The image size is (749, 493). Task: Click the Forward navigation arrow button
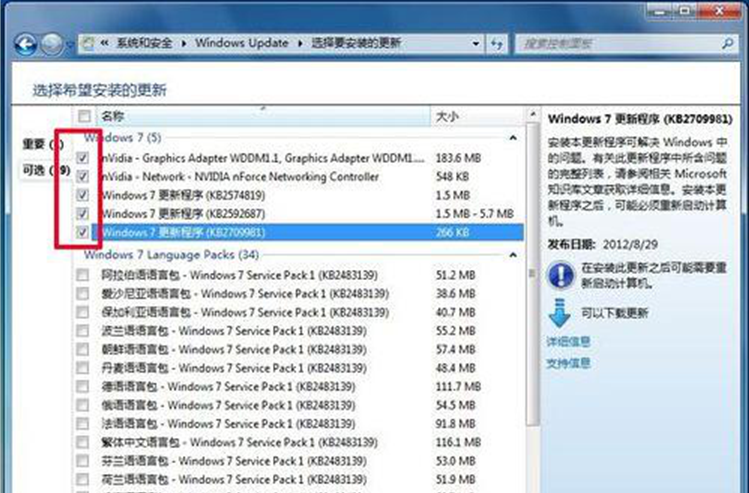[x=52, y=44]
